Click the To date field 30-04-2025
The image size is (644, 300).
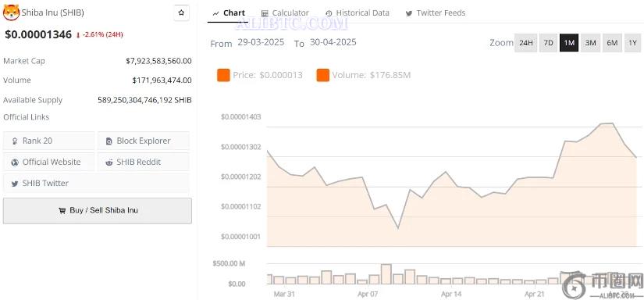333,42
